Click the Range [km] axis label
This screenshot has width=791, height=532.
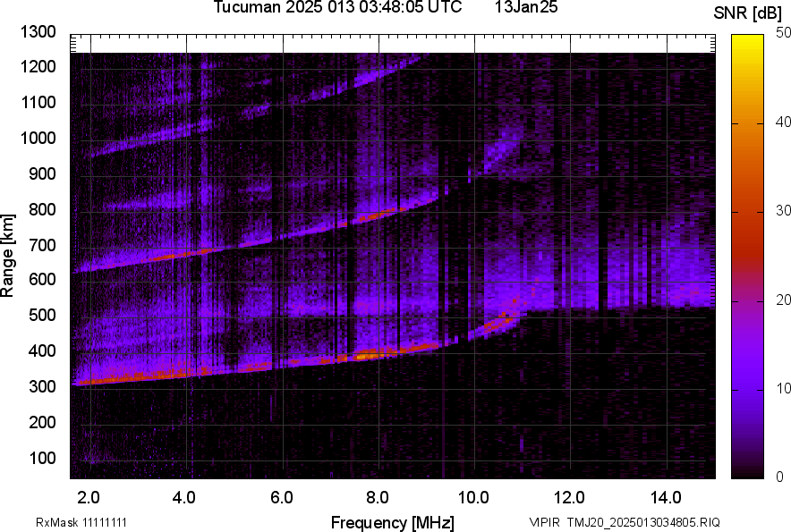pos(8,255)
